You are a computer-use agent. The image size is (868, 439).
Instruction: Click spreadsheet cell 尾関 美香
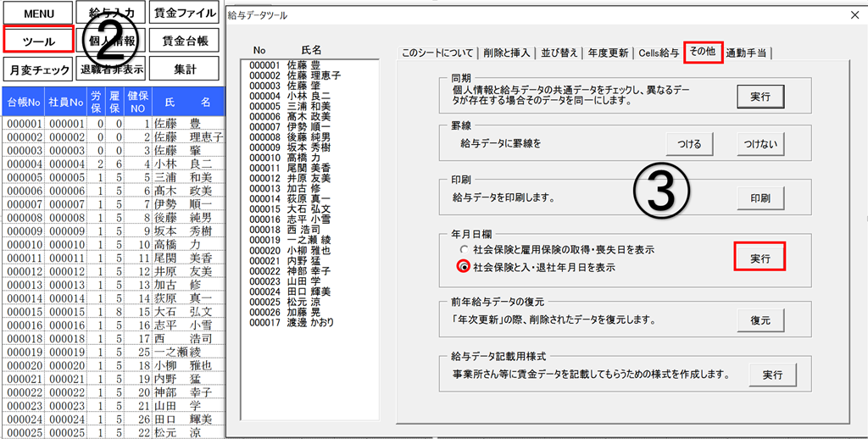187,258
